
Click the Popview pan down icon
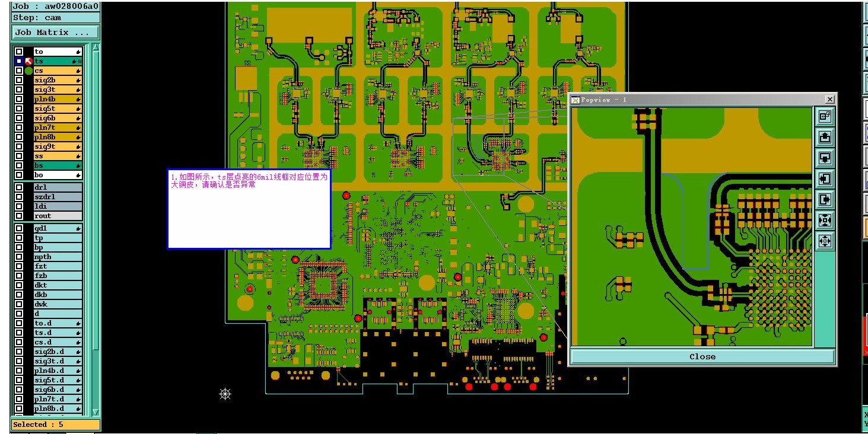coord(825,158)
